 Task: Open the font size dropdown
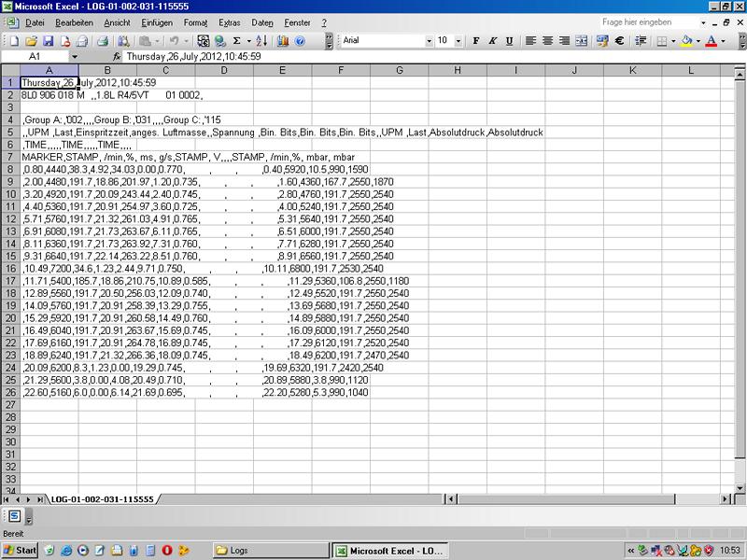[458, 41]
